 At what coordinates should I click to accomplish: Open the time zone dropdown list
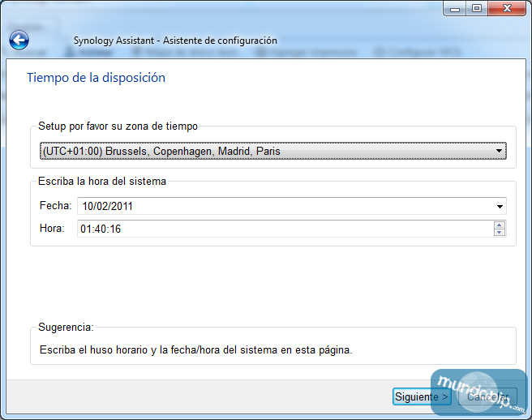tap(273, 151)
